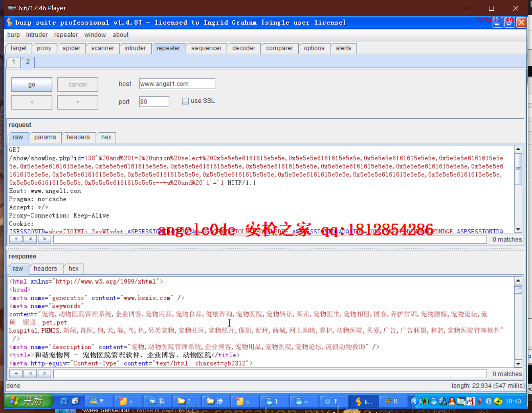Viewport: 532px width, 413px height.
Task: Switch to the 'c.' taskbar window
Action: (128, 401)
